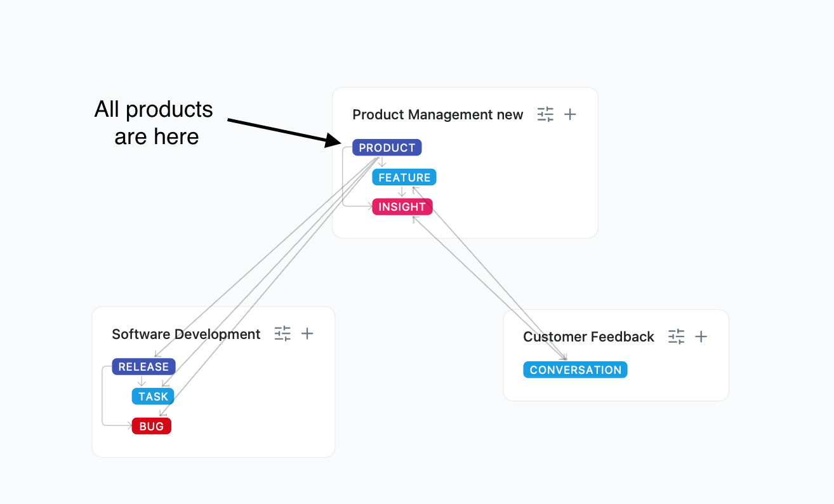The height and width of the screenshot is (504, 834).
Task: Click plus icon in Software Development card
Action: [307, 334]
